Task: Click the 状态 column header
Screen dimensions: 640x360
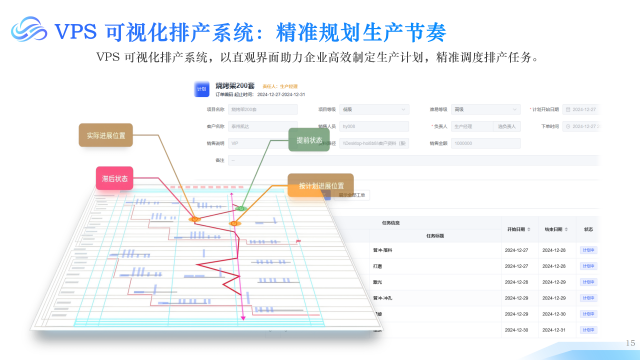Action: coord(588,229)
